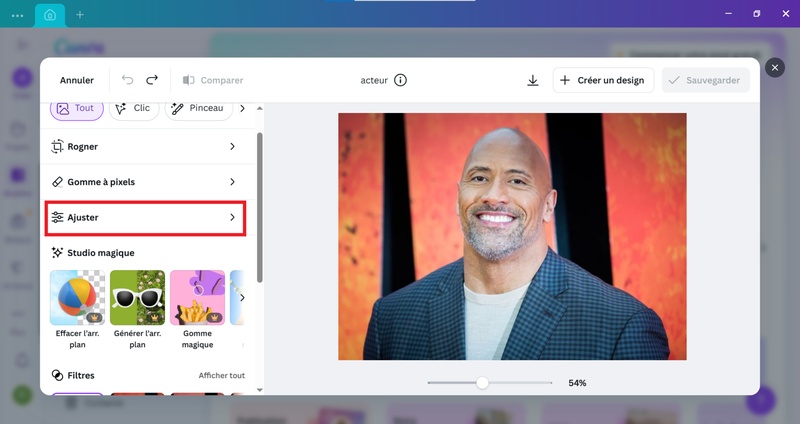Click the Sauvegarder button
800x424 pixels.
[x=706, y=80]
